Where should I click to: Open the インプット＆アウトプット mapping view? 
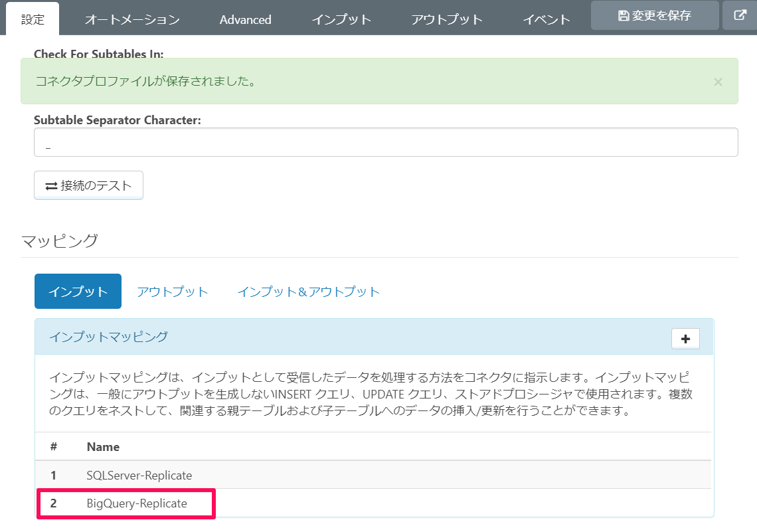(x=307, y=291)
